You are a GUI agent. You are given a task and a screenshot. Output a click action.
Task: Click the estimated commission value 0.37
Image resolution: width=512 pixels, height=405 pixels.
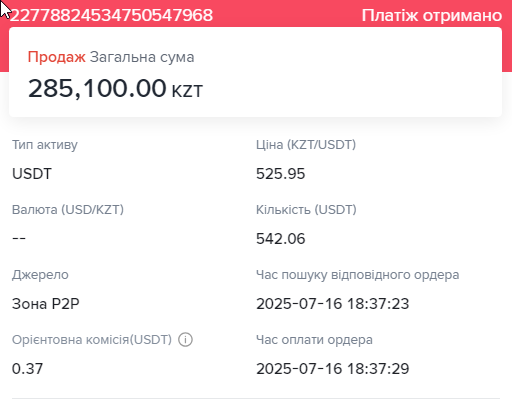click(x=27, y=369)
